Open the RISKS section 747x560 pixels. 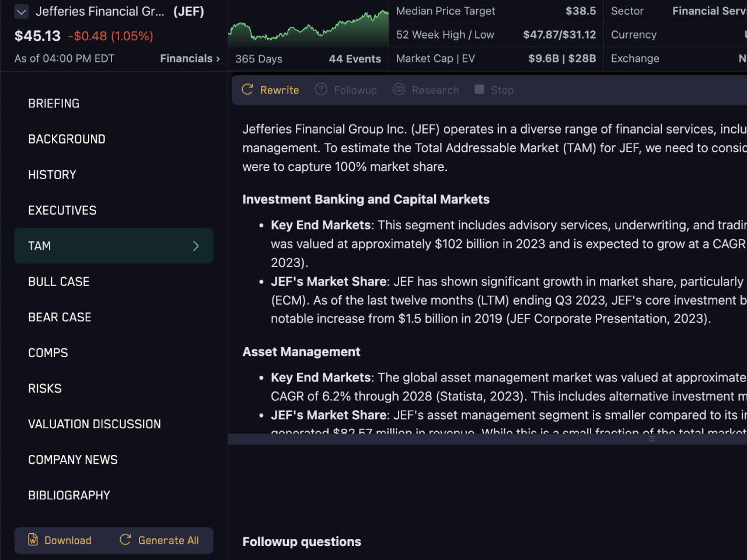click(x=114, y=388)
